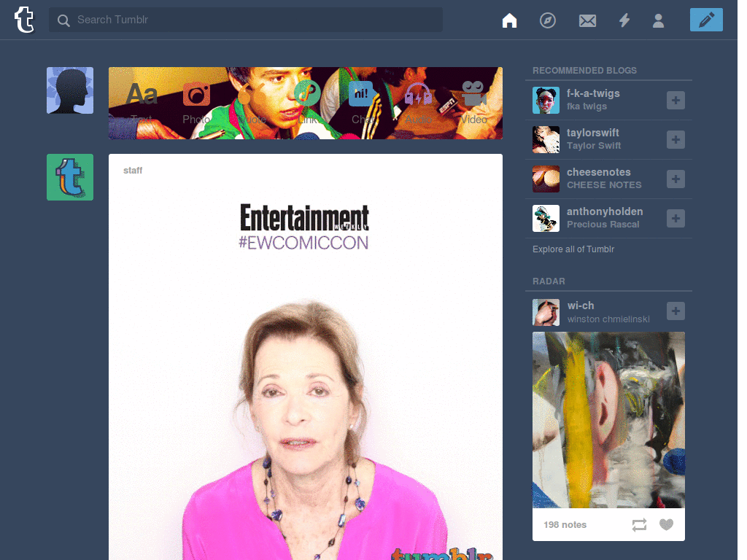Screen dimensions: 747x560
Task: Open the wi-ch radar blog link
Action: point(580,306)
